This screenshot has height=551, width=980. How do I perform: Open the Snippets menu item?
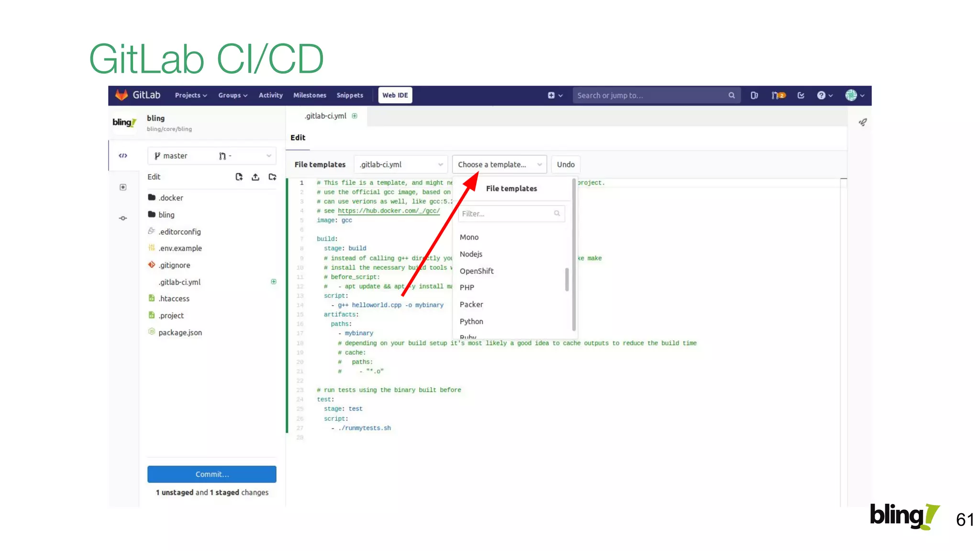pos(350,95)
